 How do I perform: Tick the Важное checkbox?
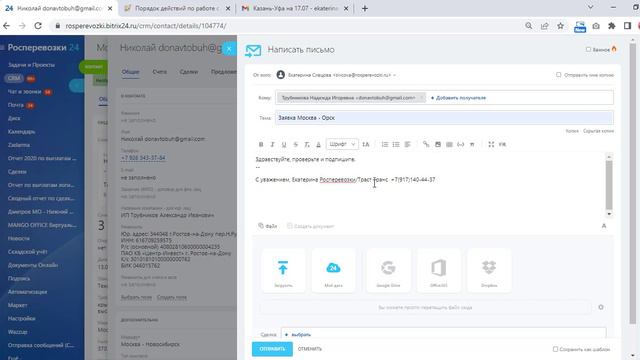pos(588,49)
